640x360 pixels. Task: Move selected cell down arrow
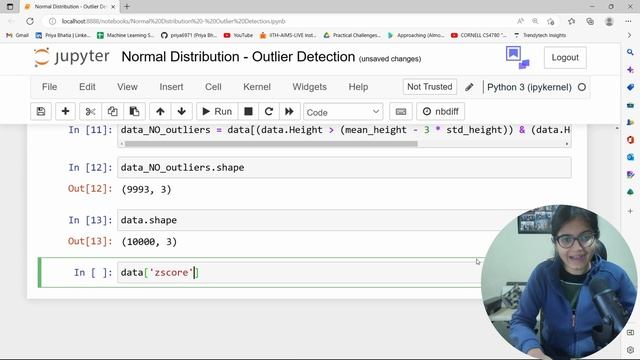[x=182, y=111]
